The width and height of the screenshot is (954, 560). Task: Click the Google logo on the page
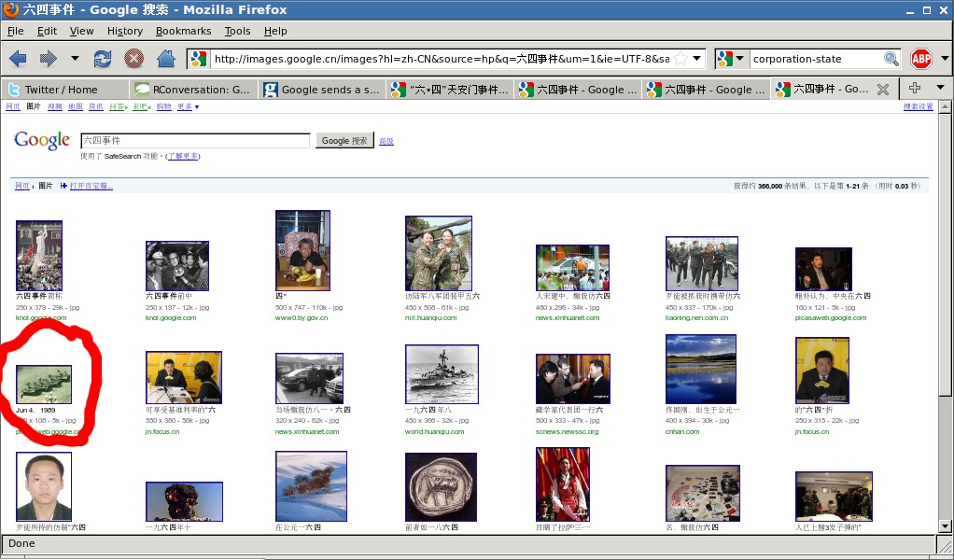click(x=42, y=140)
